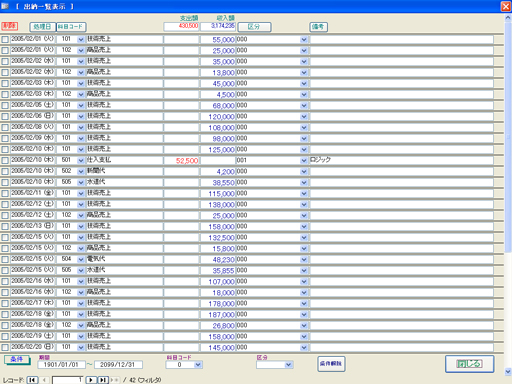This screenshot has width=512, height=384.
Task: Select checkbox for the 電気代 row
Action: 5,260
